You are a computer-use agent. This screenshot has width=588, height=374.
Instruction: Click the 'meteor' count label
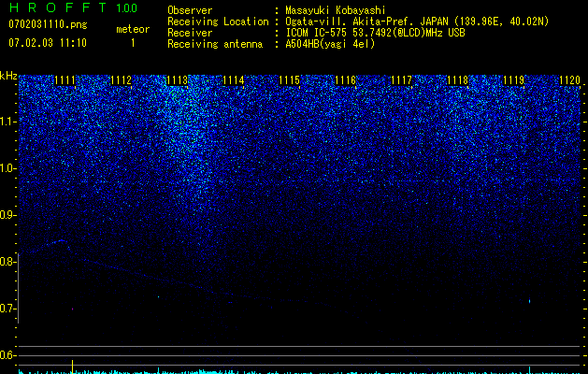click(x=133, y=29)
